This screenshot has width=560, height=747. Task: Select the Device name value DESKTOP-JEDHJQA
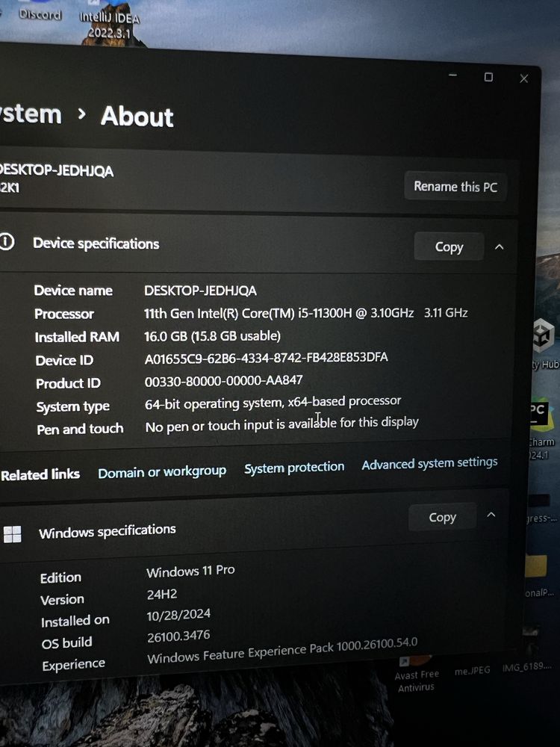(x=200, y=291)
